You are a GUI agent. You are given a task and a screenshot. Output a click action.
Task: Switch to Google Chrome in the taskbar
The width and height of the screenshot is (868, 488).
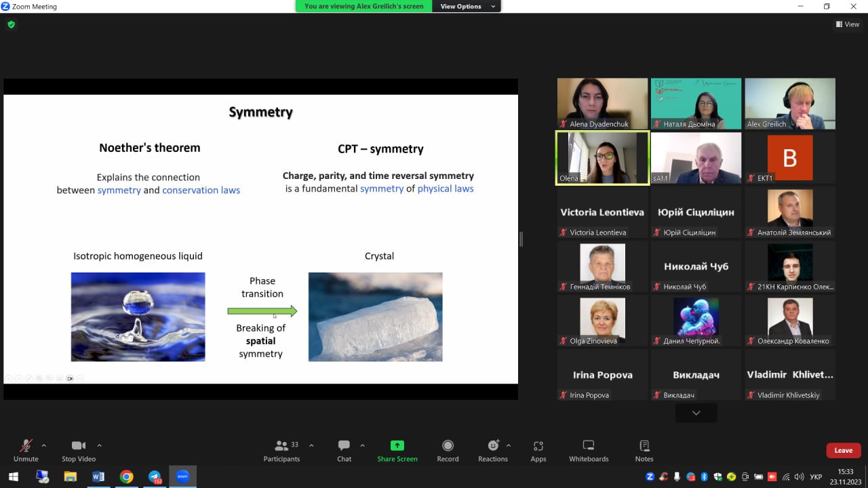[x=126, y=476]
